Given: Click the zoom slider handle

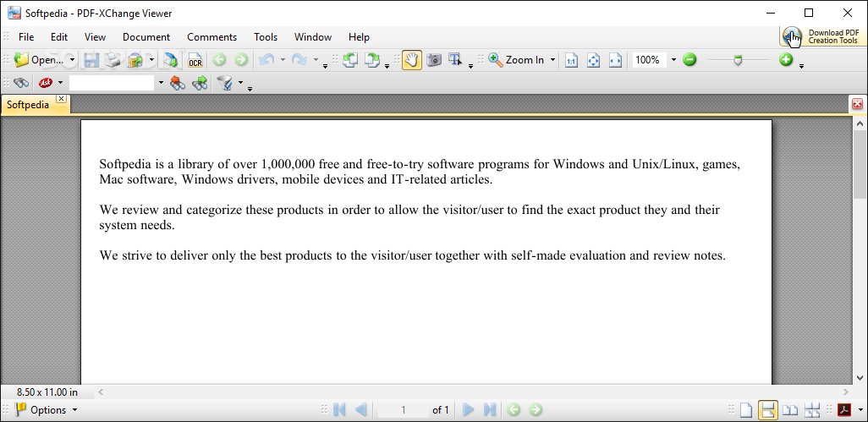Looking at the screenshot, I should (738, 60).
